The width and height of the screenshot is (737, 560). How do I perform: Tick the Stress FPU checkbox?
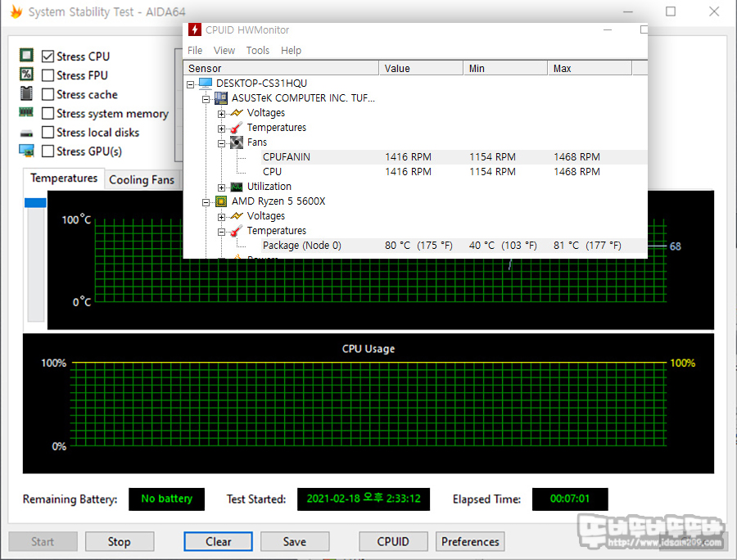(x=48, y=75)
